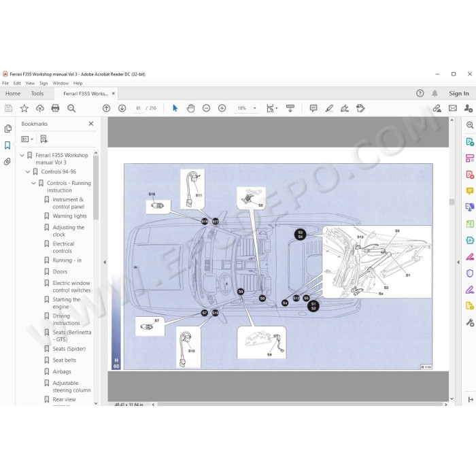This screenshot has height=476, width=476.
Task: Close the Bookmarks panel
Action: click(90, 124)
